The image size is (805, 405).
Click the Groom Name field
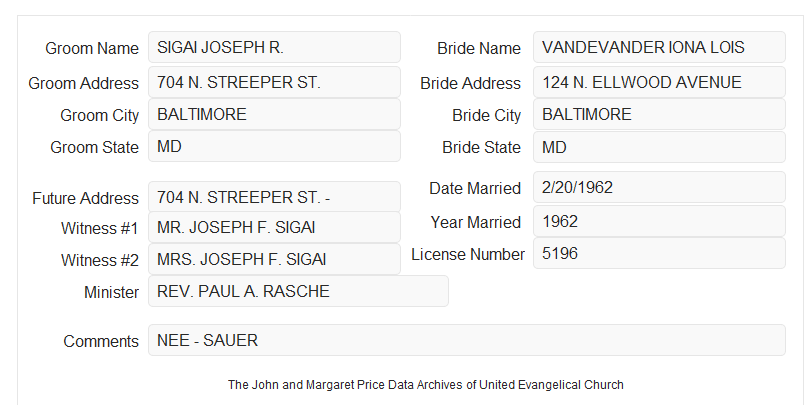tap(274, 47)
